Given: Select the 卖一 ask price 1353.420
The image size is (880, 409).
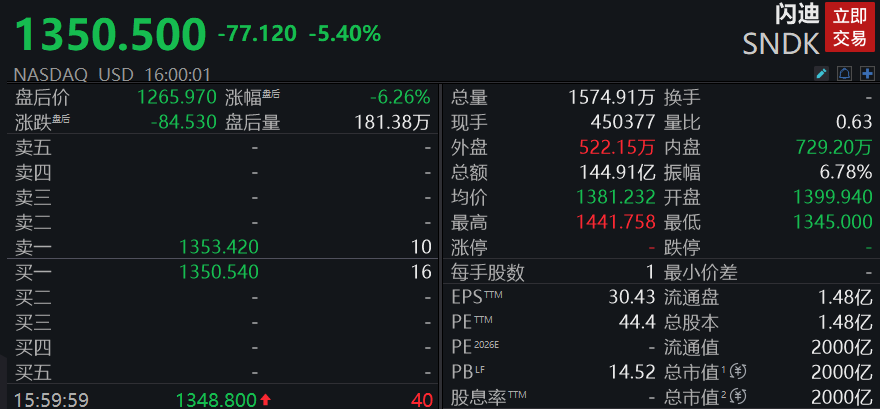Looking at the screenshot, I should [x=219, y=247].
